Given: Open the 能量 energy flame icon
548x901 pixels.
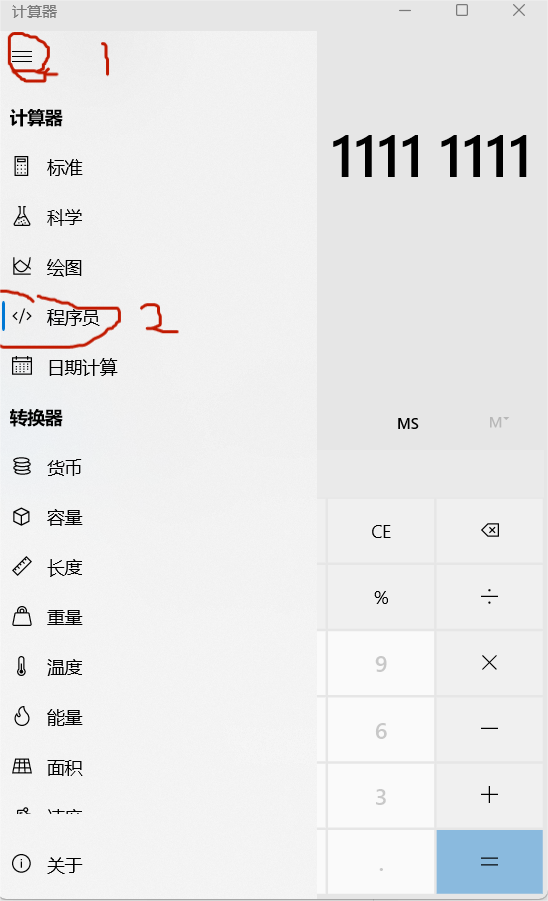Looking at the screenshot, I should pyautogui.click(x=22, y=717).
